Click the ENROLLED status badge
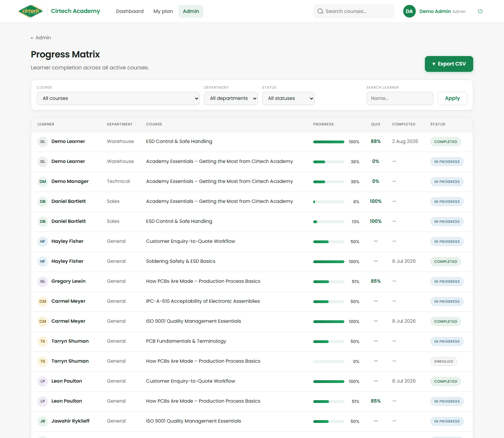This screenshot has width=504, height=438. point(443,362)
